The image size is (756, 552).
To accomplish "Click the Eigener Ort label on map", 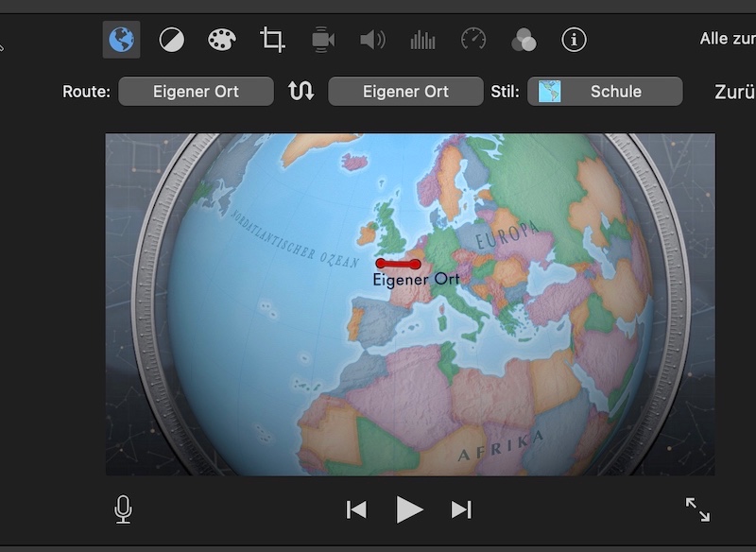I will pos(416,280).
